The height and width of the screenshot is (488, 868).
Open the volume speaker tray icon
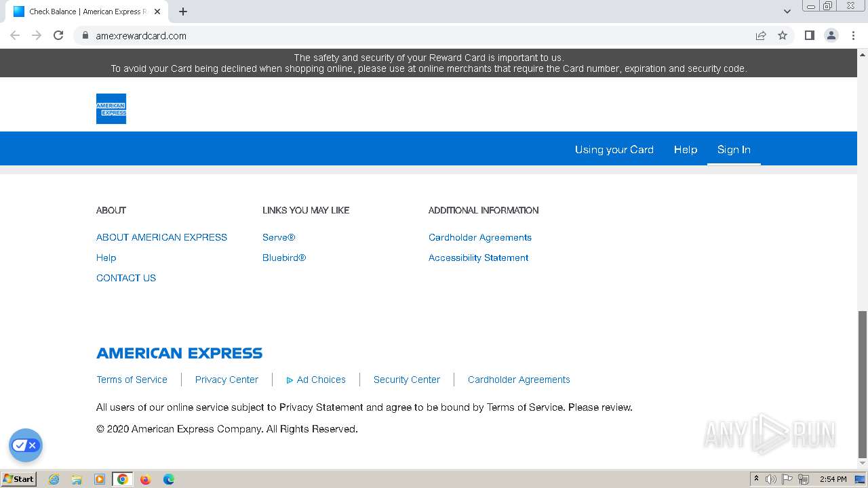tap(771, 479)
